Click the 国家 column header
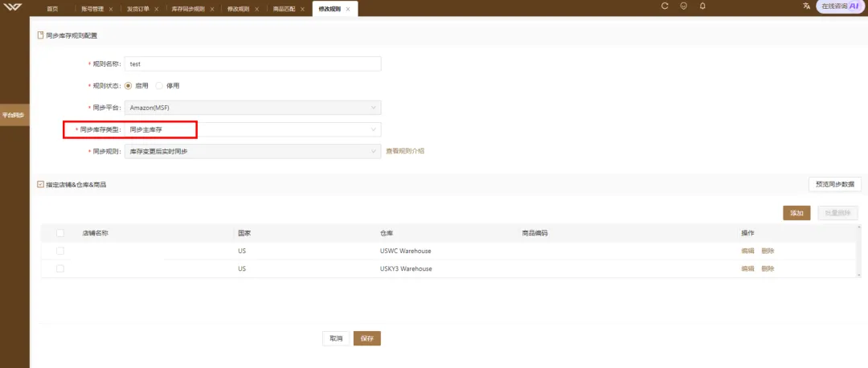 (244, 233)
